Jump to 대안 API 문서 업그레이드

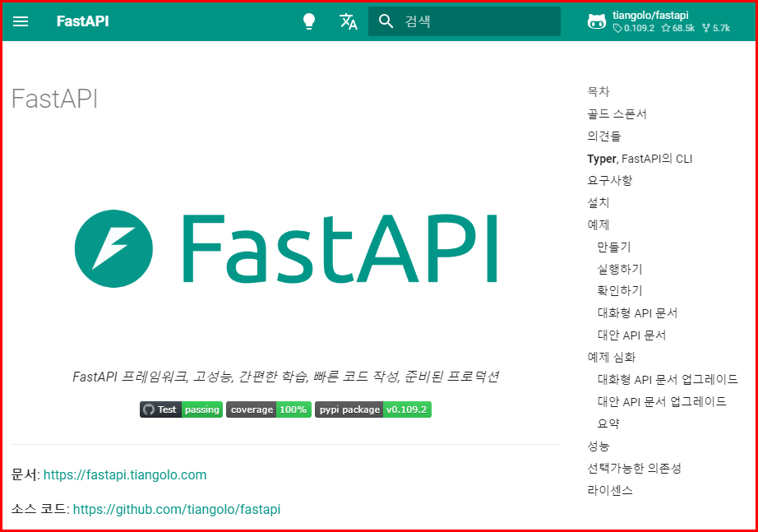(662, 401)
